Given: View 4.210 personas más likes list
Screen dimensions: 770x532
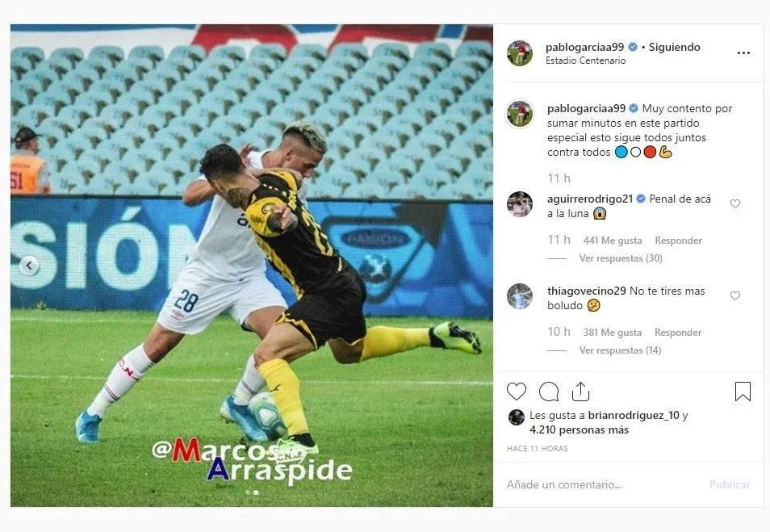Looking at the screenshot, I should (x=579, y=429).
